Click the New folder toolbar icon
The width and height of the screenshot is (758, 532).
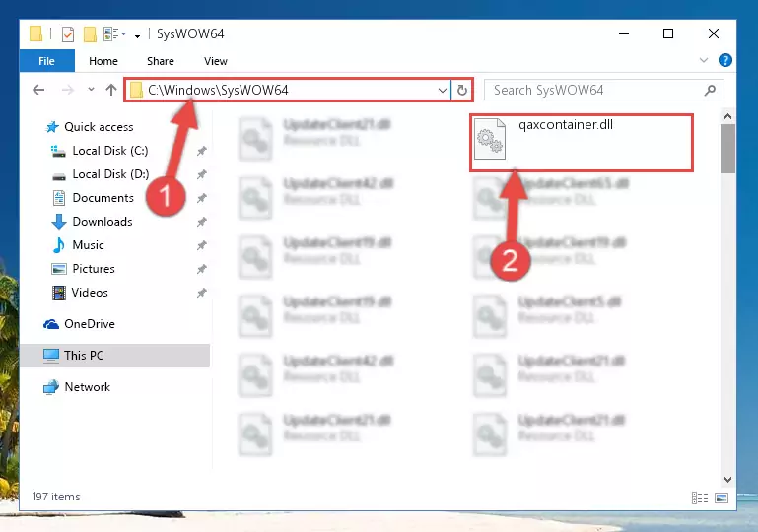point(90,33)
